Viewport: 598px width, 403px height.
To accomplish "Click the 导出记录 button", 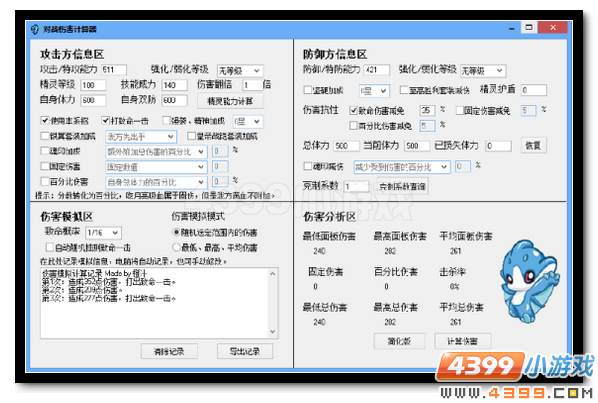I will click(x=245, y=351).
